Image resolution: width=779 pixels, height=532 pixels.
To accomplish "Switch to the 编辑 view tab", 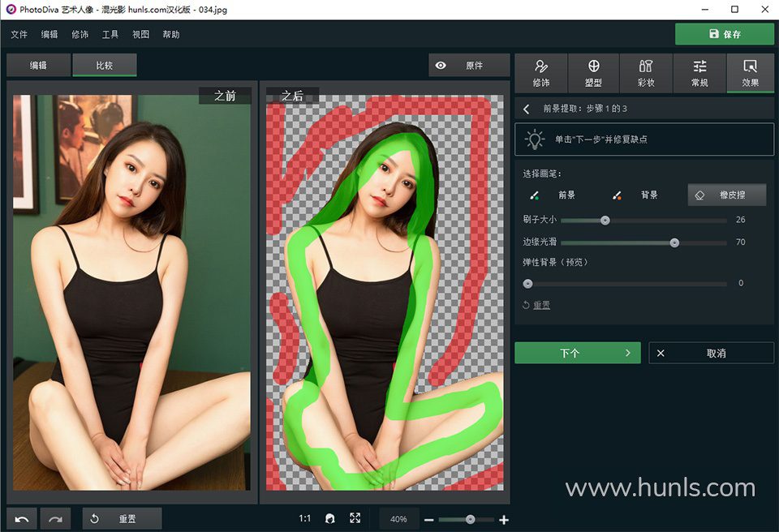I will point(38,66).
